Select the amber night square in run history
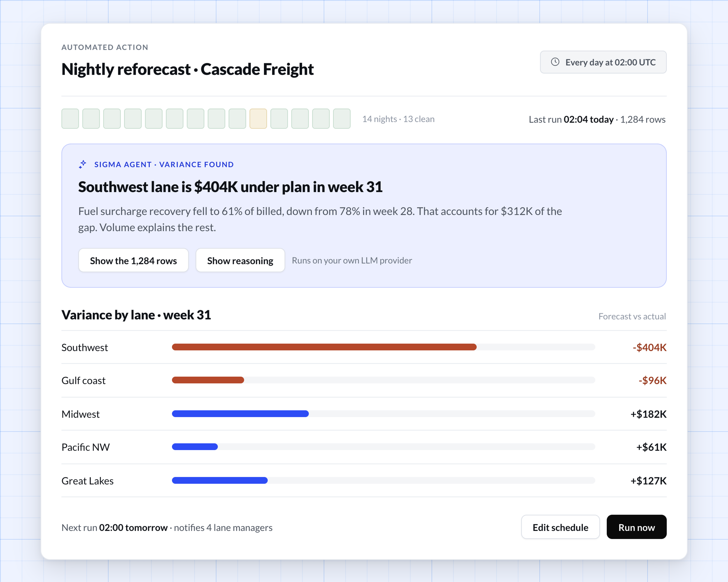This screenshot has height=582, width=728. pos(258,119)
